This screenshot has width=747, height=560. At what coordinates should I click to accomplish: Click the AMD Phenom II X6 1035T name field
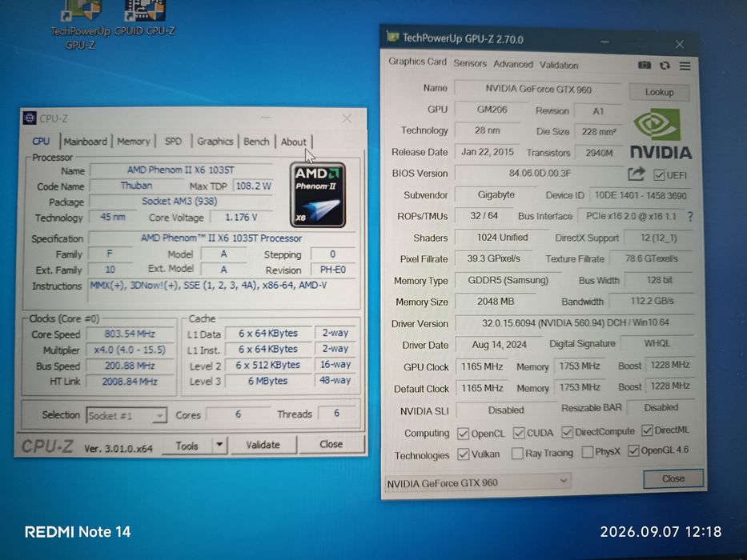point(181,170)
